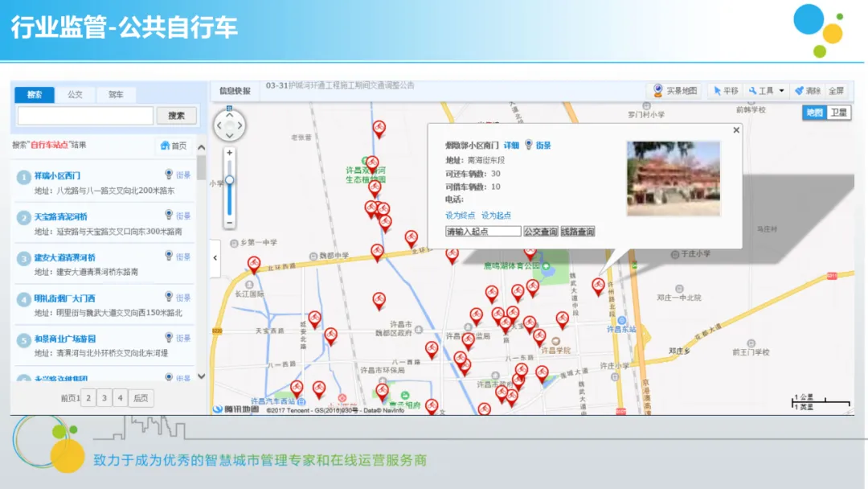This screenshot has width=868, height=489.
Task: Zoom out with the minus button
Action: pos(229,223)
